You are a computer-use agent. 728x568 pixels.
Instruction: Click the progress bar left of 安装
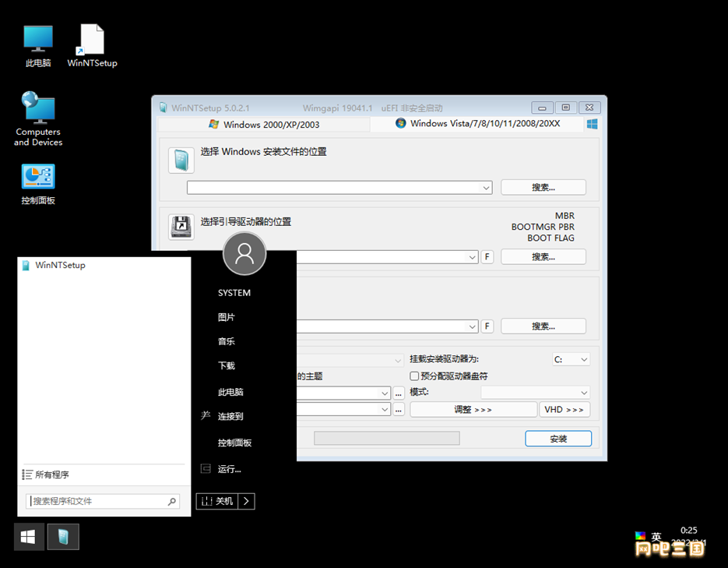coord(387,439)
